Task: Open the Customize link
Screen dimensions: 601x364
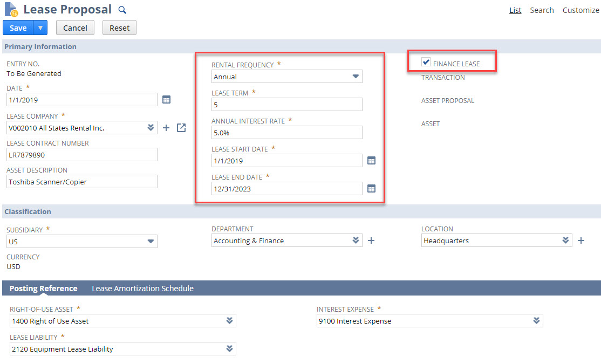Action: (x=580, y=10)
